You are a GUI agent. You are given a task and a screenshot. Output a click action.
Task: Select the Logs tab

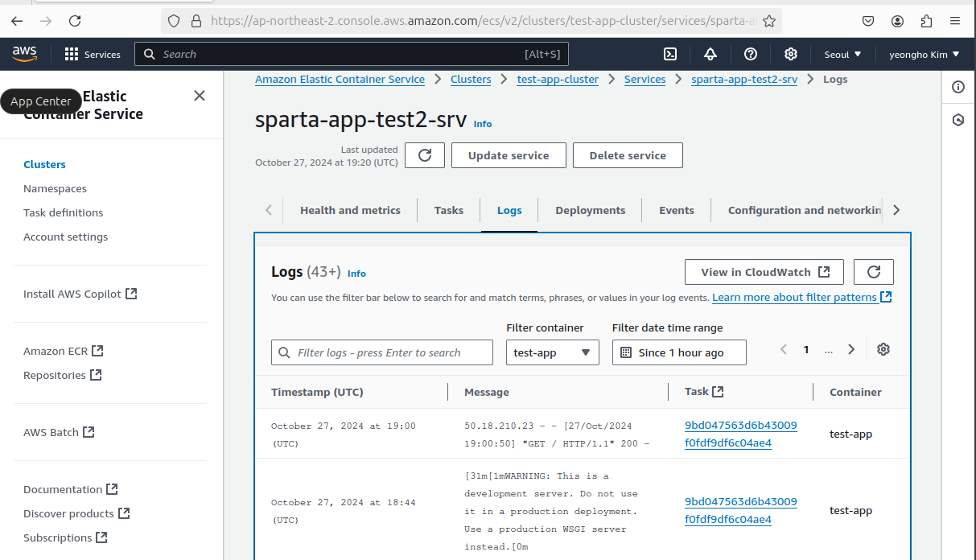[509, 210]
